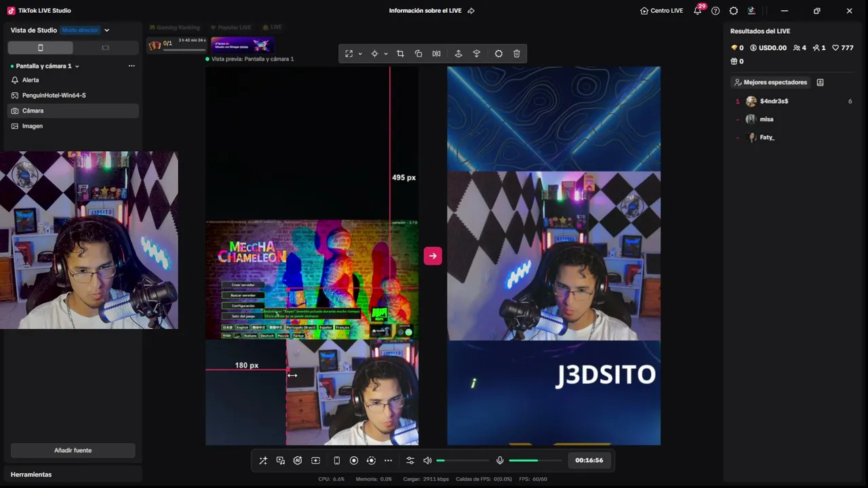Select the camera source in the preview canvas
868x488 pixels.
[x=352, y=392]
